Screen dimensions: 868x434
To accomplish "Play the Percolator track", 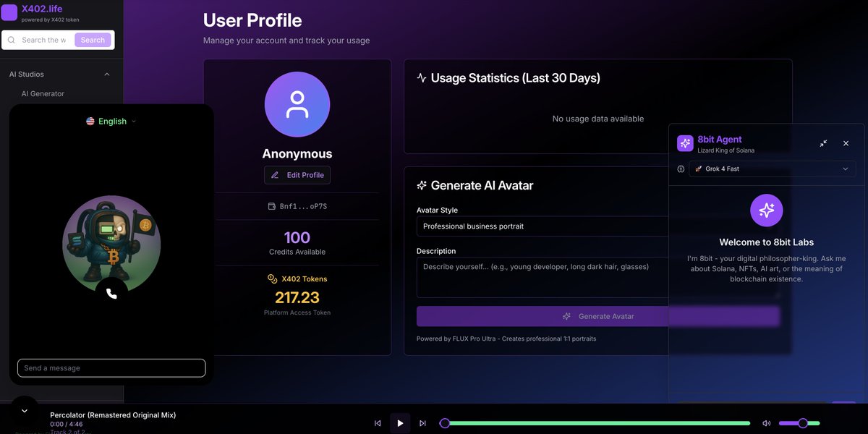I will 400,423.
